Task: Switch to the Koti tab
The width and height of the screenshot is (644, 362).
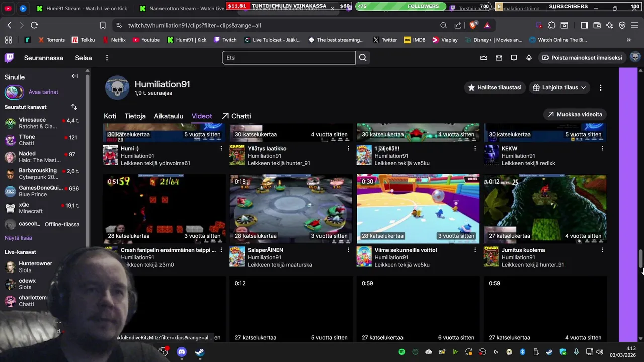Action: (110, 116)
